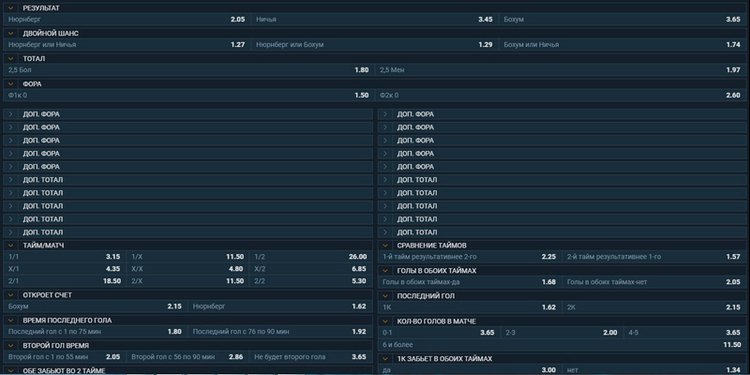This screenshot has width=750, height=375.
Task: Collapse ГОЛЫ В ОБОИХ ТАЙМАХ section
Action: click(x=385, y=271)
